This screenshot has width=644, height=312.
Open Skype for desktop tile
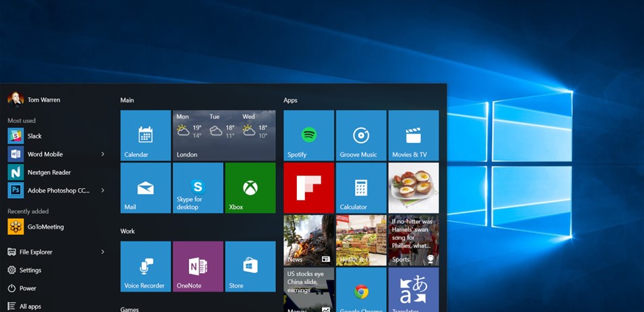tap(198, 188)
